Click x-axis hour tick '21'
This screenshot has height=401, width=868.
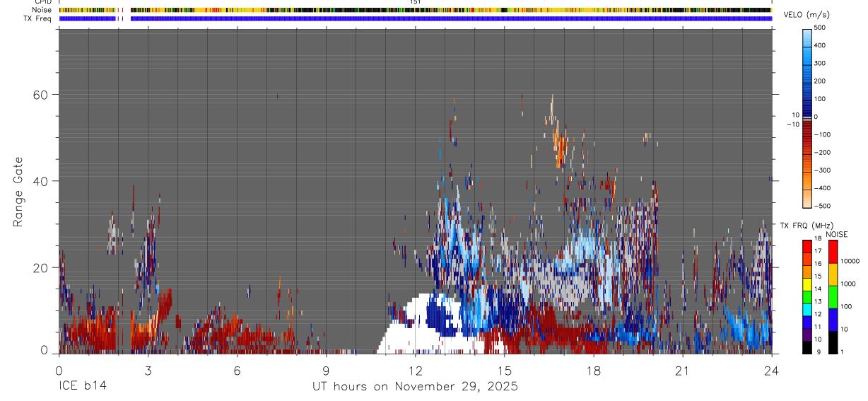[683, 370]
